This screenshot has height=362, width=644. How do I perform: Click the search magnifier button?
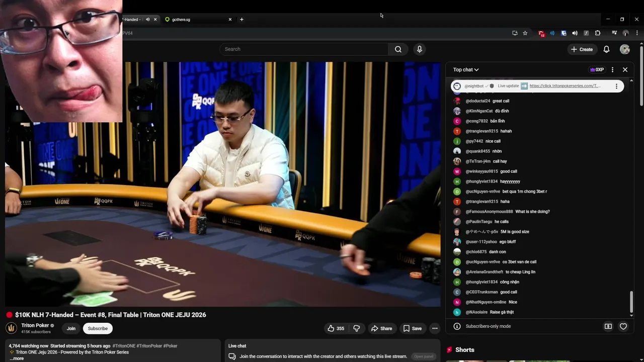398,49
